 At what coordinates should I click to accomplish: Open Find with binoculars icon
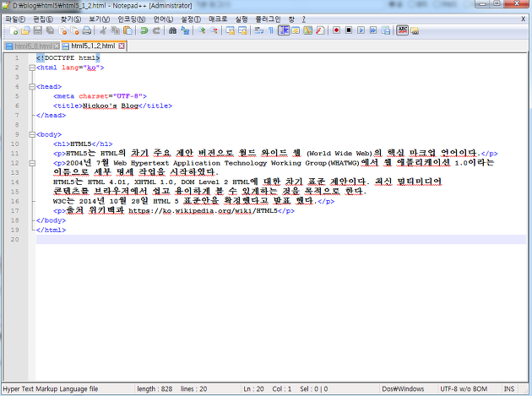coord(172,30)
